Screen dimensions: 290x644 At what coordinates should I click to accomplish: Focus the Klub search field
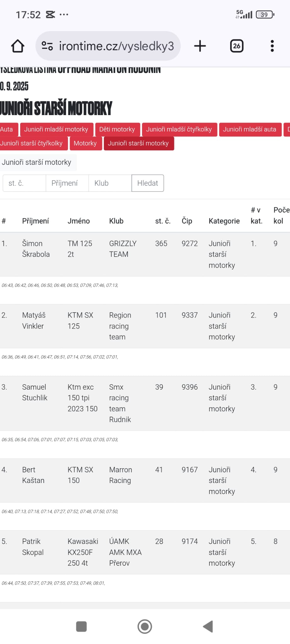(x=110, y=183)
